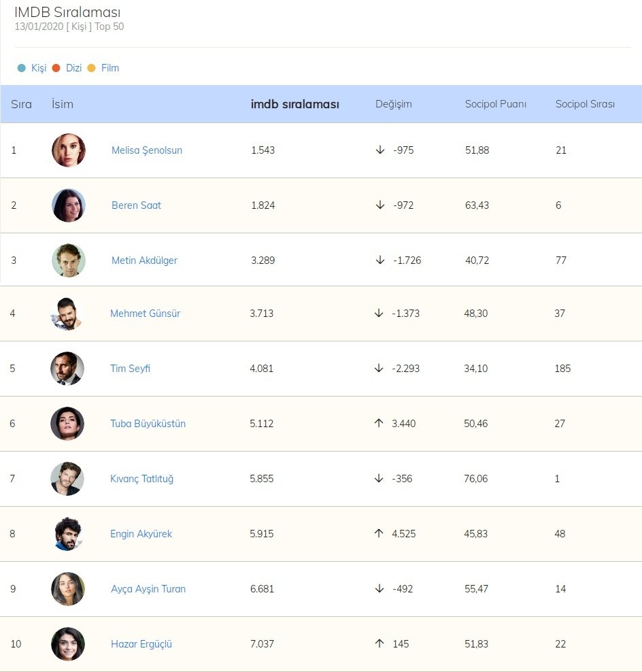Open Hazar Ergüçlü name link
642x672 pixels.
[x=141, y=644]
